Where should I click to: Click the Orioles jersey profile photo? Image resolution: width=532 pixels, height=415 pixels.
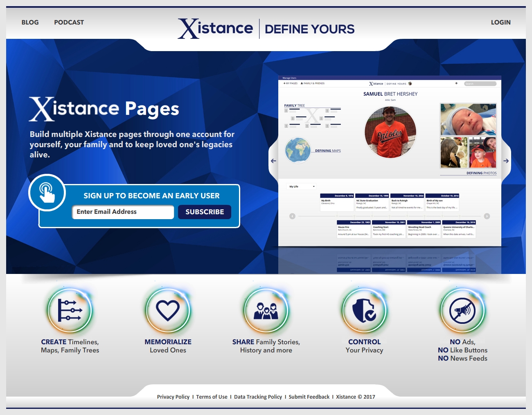(x=390, y=132)
